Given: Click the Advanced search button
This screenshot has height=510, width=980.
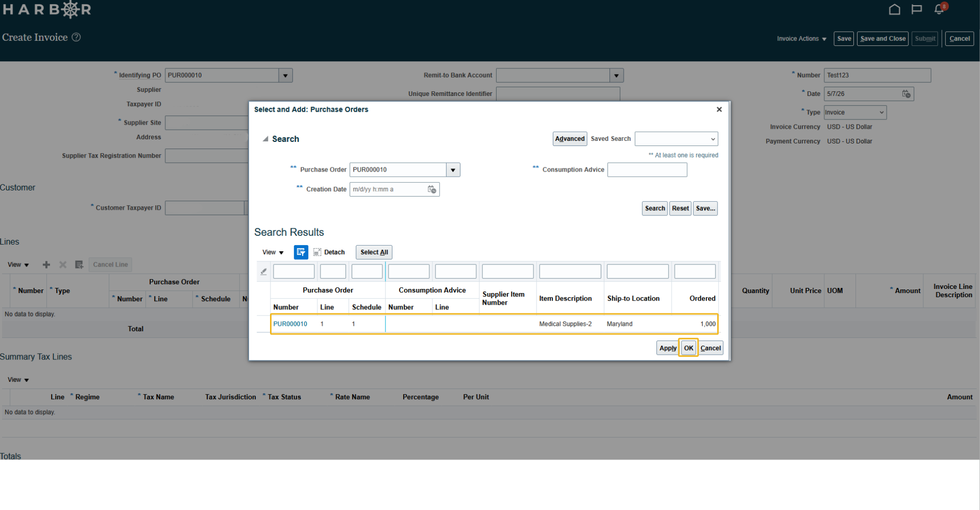Looking at the screenshot, I should point(570,139).
